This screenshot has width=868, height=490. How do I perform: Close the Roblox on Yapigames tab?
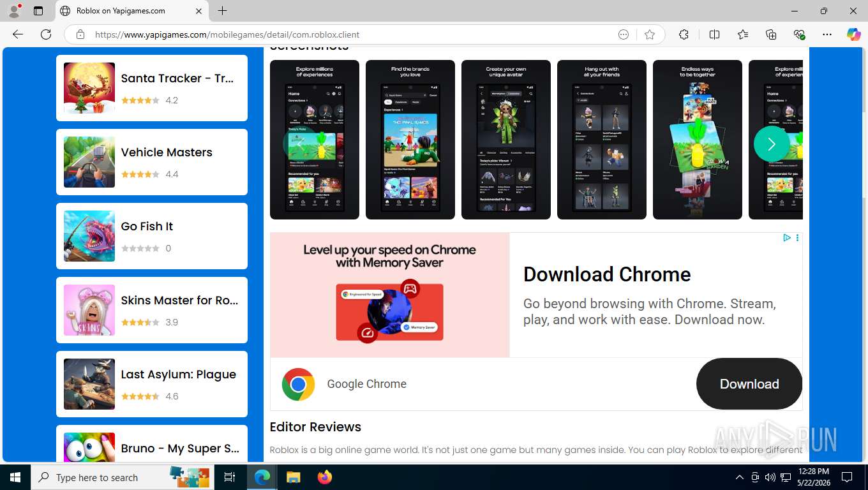point(198,11)
